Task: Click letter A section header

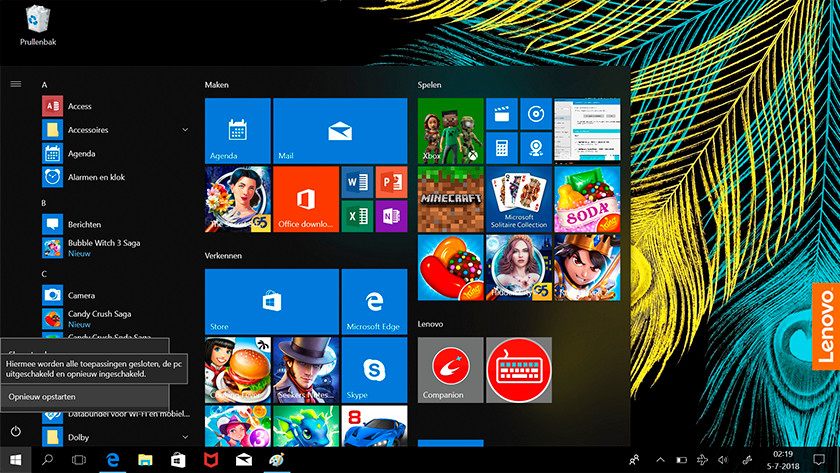Action: tap(44, 85)
